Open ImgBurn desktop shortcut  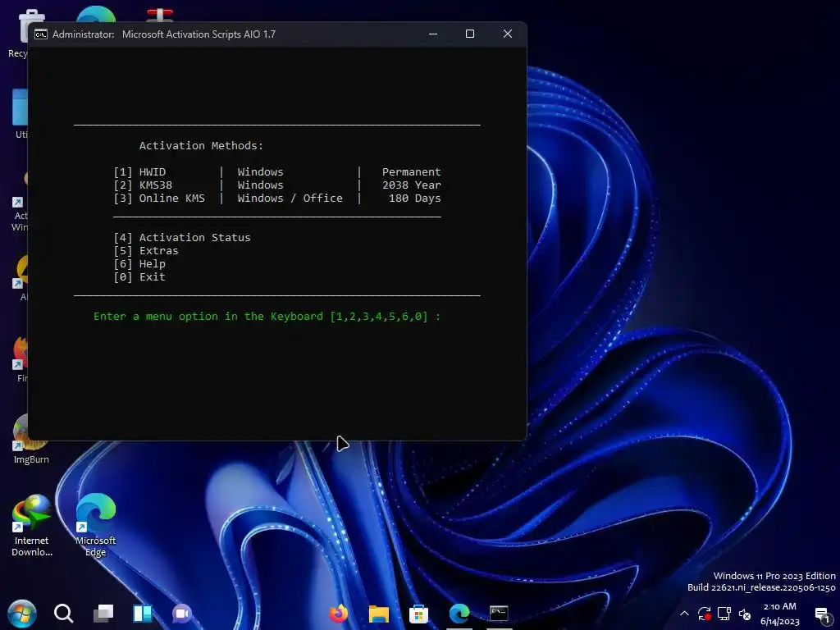[x=31, y=440]
